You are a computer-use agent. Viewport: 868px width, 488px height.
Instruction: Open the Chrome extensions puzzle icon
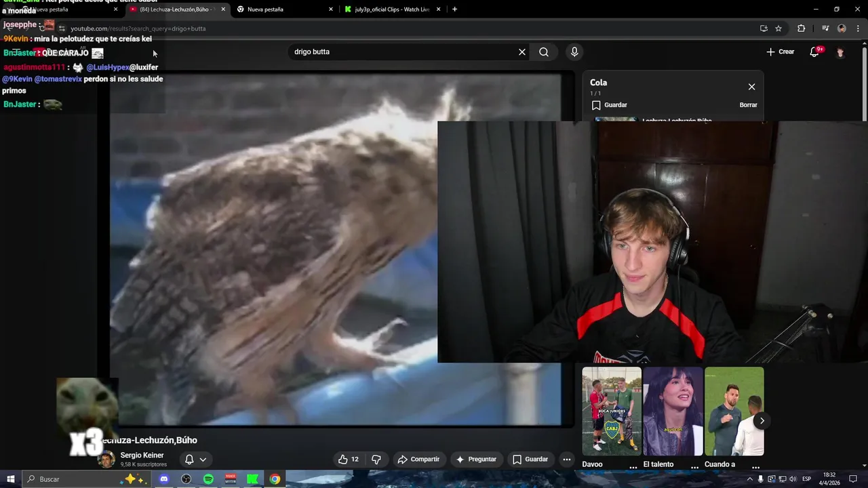click(802, 28)
